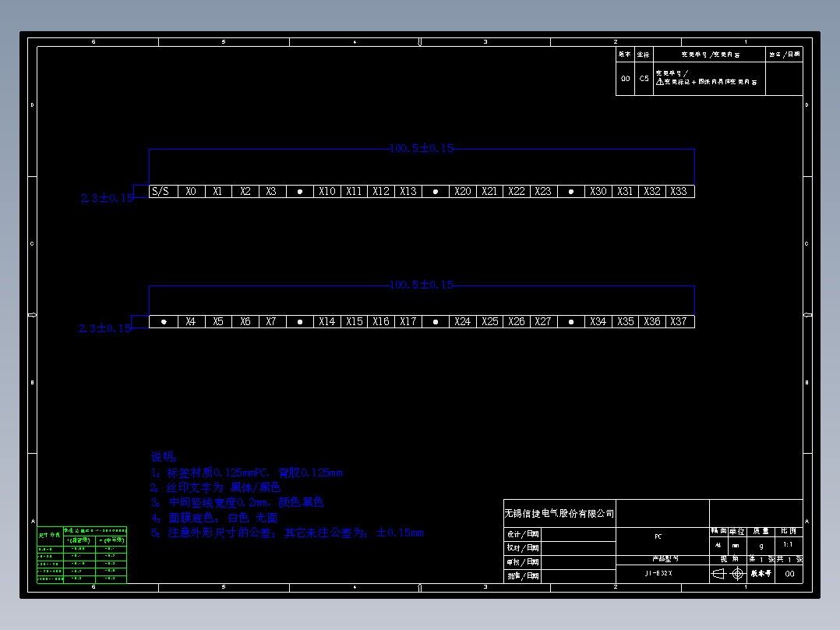Image resolution: width=840 pixels, height=630 pixels.
Task: Select note 2 about 丝印文字 黑体/黑色
Action: coord(215,487)
